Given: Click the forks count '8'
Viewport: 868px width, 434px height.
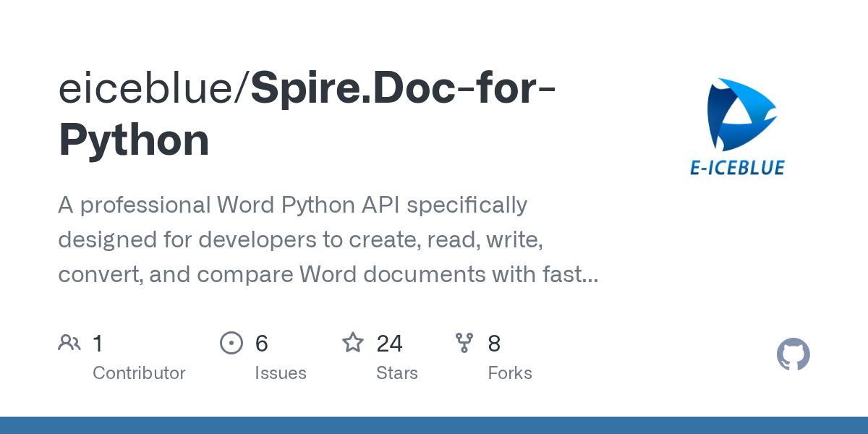Looking at the screenshot, I should coord(494,343).
